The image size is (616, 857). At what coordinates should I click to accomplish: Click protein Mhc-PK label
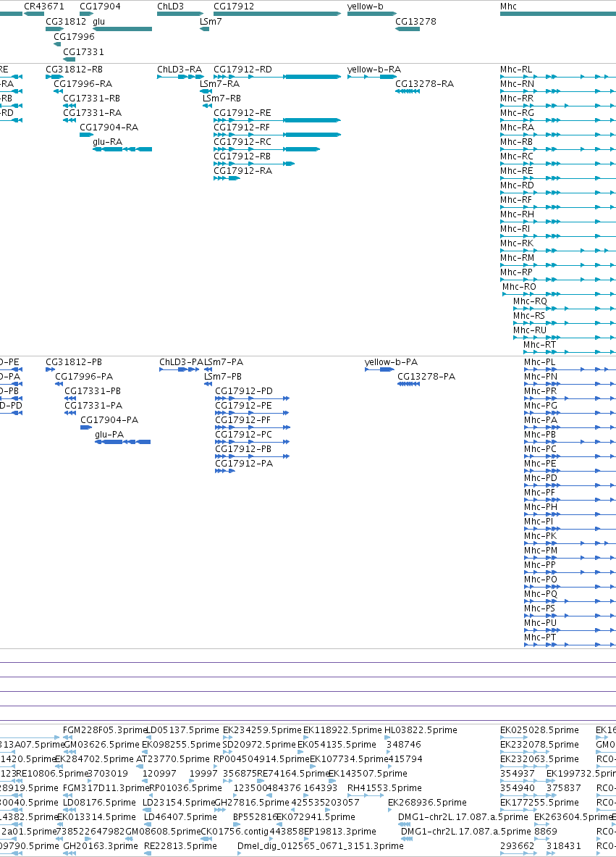[541, 535]
